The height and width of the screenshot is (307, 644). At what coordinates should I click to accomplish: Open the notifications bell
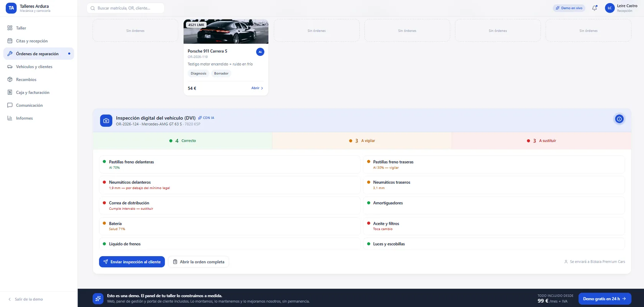pyautogui.click(x=595, y=8)
